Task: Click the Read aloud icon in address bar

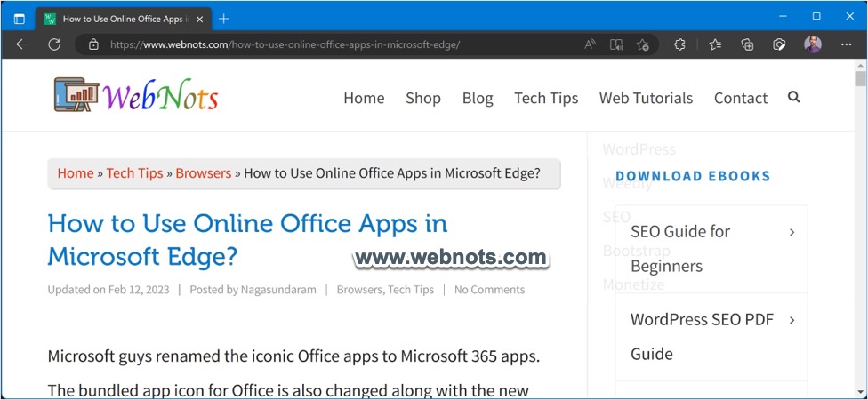Action: (x=591, y=44)
